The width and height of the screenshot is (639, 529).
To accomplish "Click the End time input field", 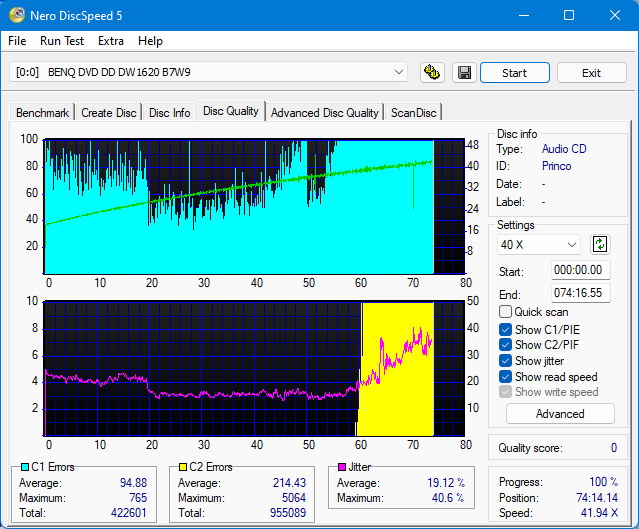I will point(580,293).
